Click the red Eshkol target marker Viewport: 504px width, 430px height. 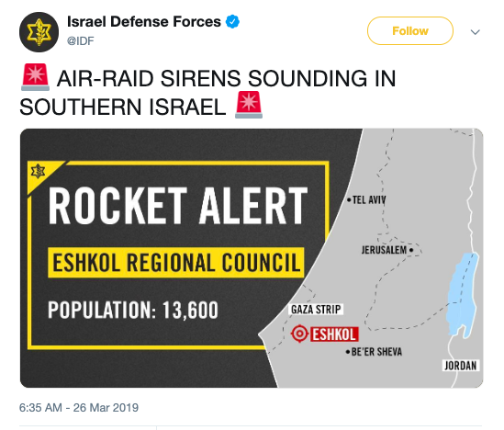[299, 334]
